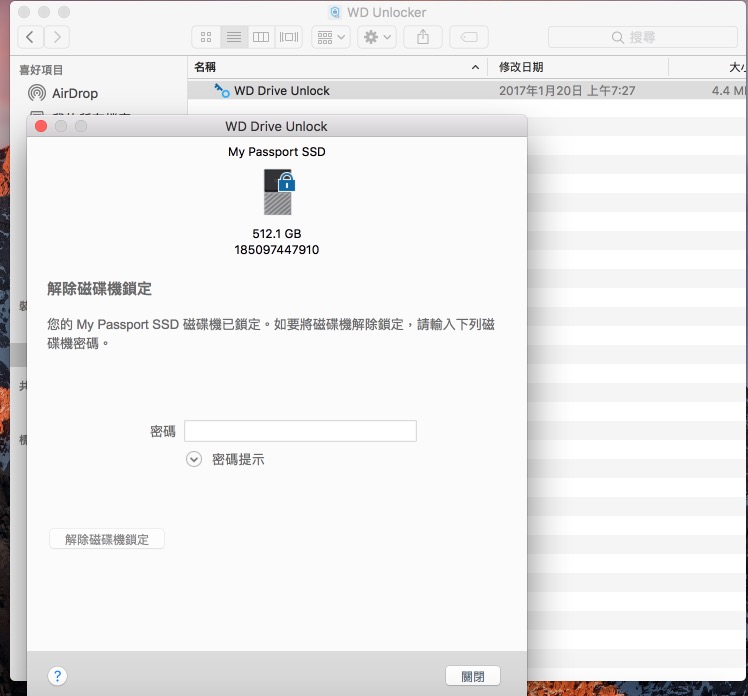Switch Finder to icon view

(206, 37)
